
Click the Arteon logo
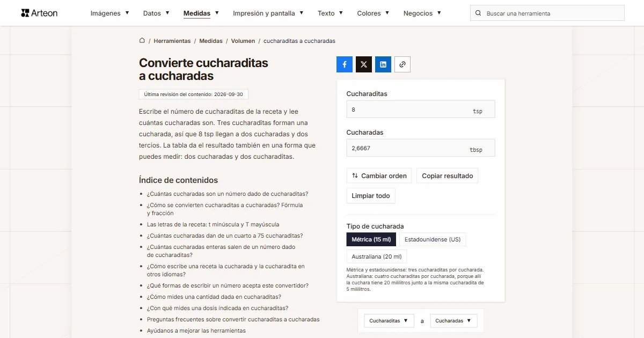[39, 13]
